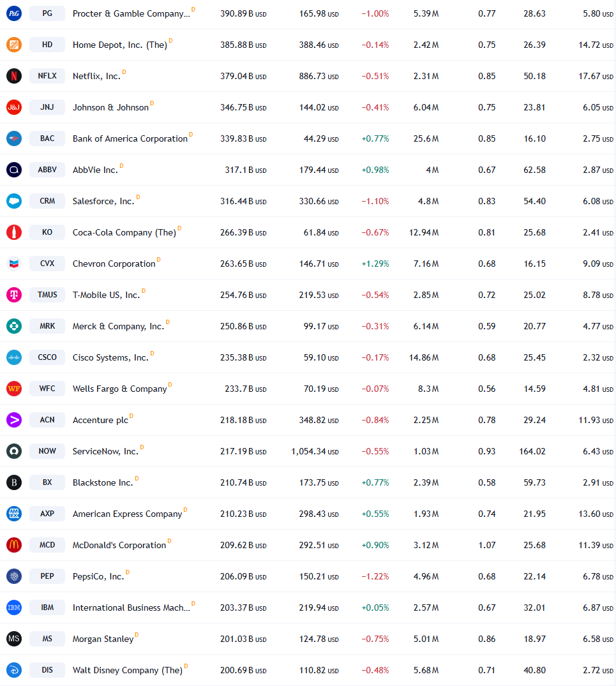Select the NOW ticker badge
This screenshot has height=686, width=616.
pyautogui.click(x=47, y=451)
